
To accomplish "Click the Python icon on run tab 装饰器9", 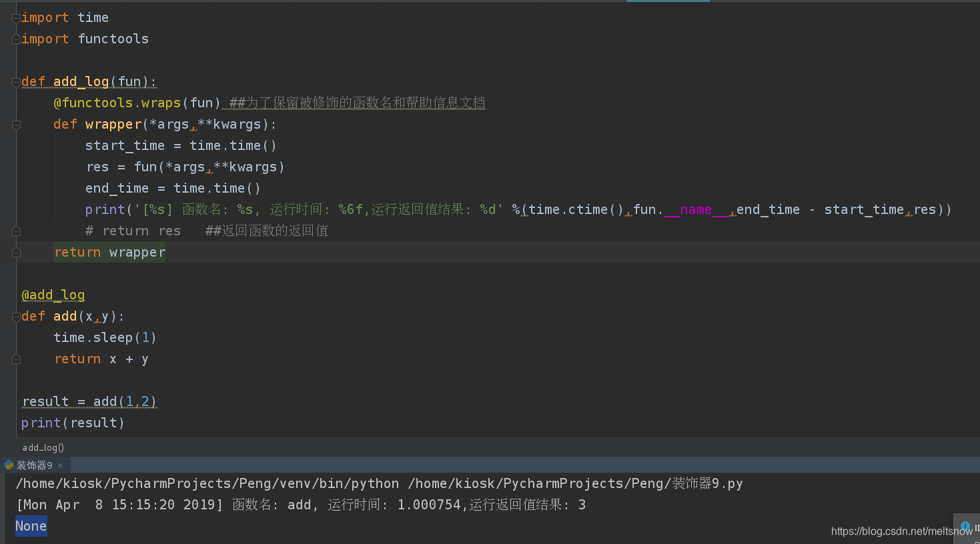I will point(9,465).
